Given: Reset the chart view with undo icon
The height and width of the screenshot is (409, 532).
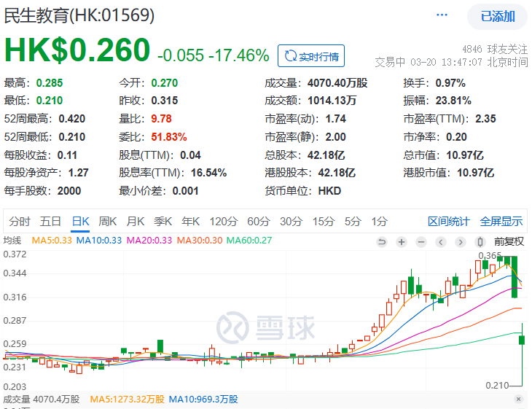Looking at the screenshot, I should point(382,242).
